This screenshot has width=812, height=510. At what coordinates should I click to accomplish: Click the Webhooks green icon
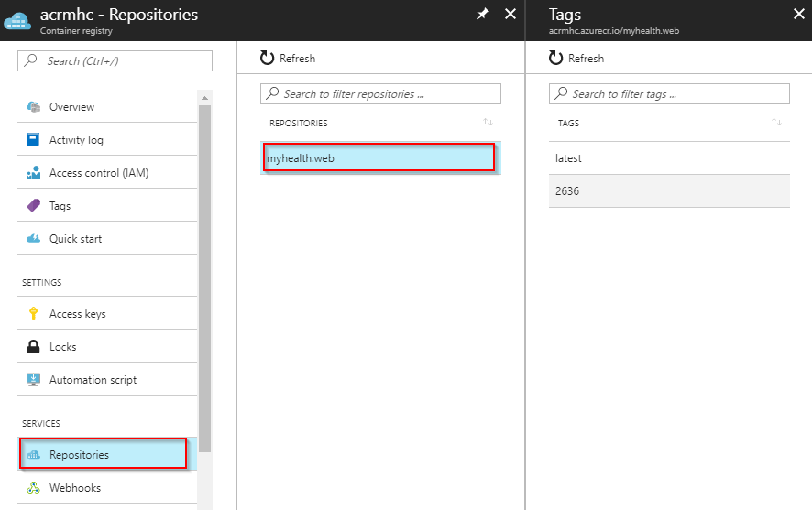34,488
